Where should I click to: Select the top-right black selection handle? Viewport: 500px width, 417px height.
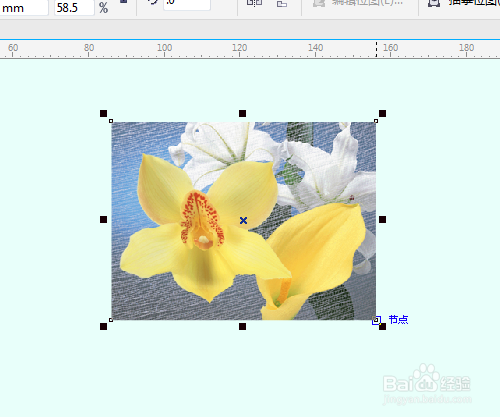point(382,114)
